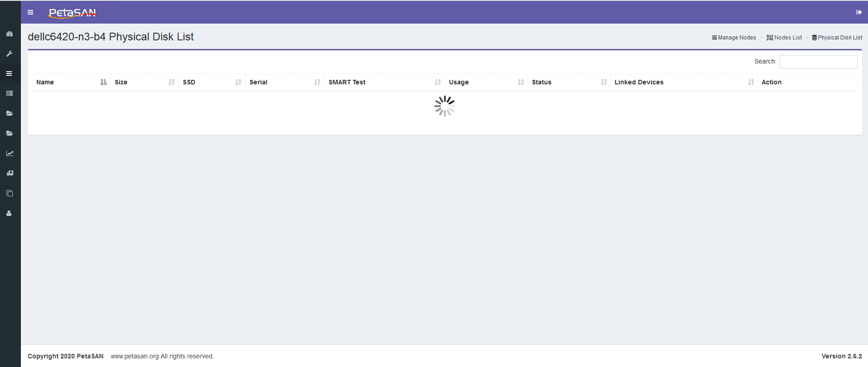Screen dimensions: 868x367
Task: Go to Nodes List breadcrumb
Action: pyautogui.click(x=784, y=38)
